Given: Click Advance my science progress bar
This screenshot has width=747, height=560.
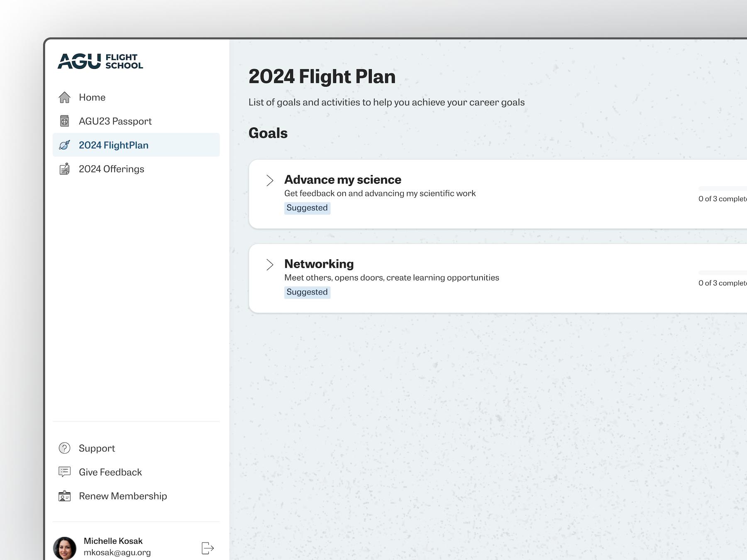Looking at the screenshot, I should pyautogui.click(x=723, y=188).
